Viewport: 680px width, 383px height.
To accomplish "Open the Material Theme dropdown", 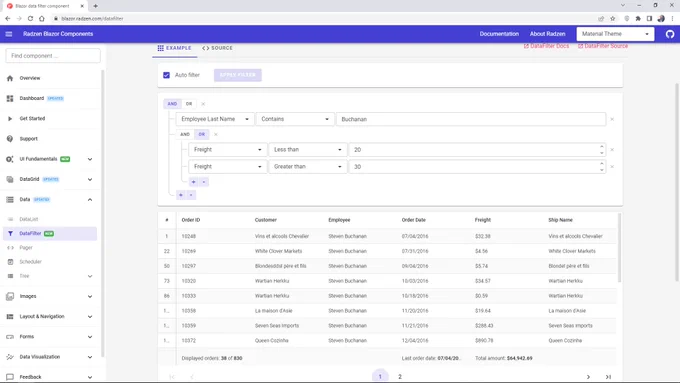I will coord(615,34).
